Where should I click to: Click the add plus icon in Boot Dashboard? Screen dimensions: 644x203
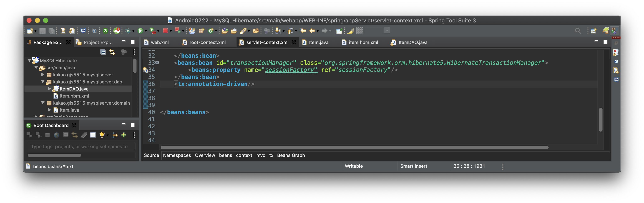coord(123,135)
